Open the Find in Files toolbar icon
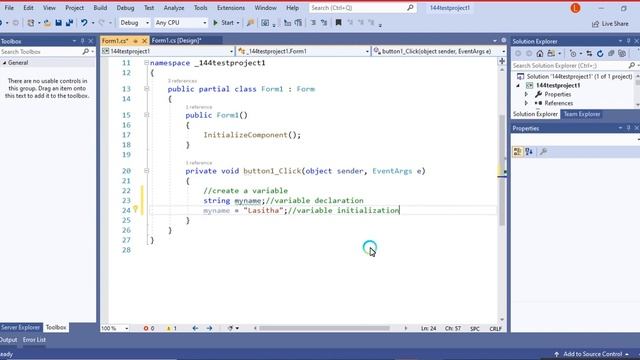The height and width of the screenshot is (360, 640). (x=251, y=23)
